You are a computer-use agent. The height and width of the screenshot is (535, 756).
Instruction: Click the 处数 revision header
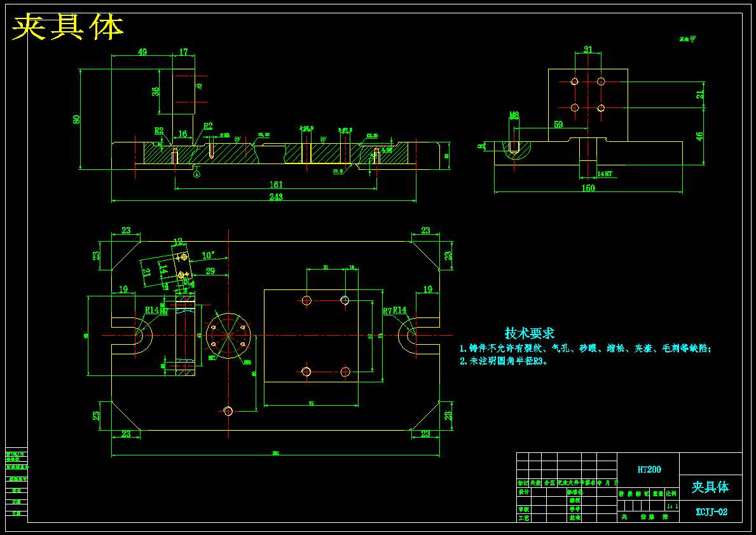point(535,483)
